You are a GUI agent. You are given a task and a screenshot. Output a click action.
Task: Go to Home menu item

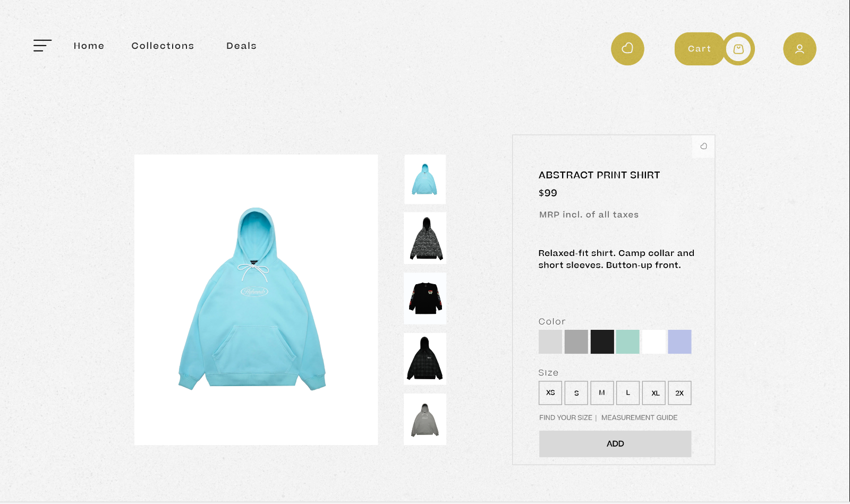[89, 46]
